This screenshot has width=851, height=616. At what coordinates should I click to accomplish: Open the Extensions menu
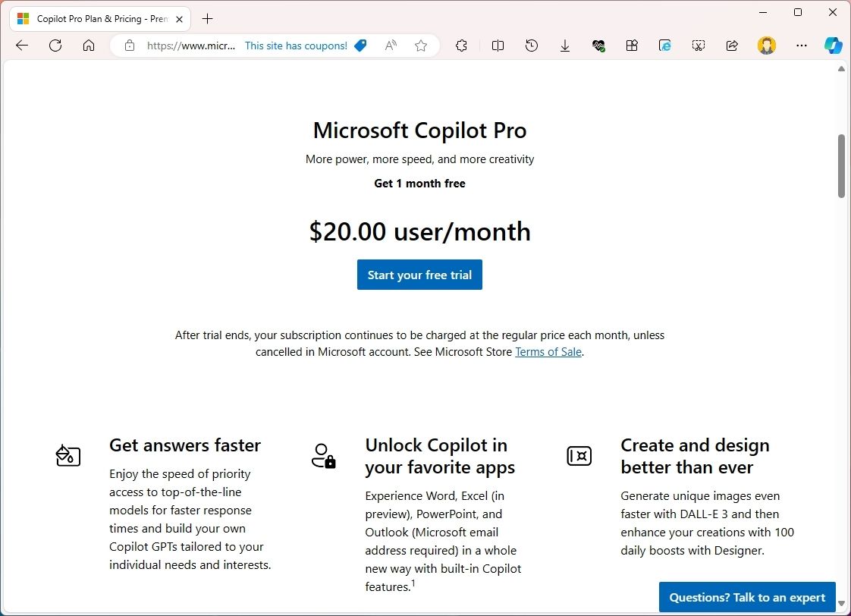[x=461, y=46]
